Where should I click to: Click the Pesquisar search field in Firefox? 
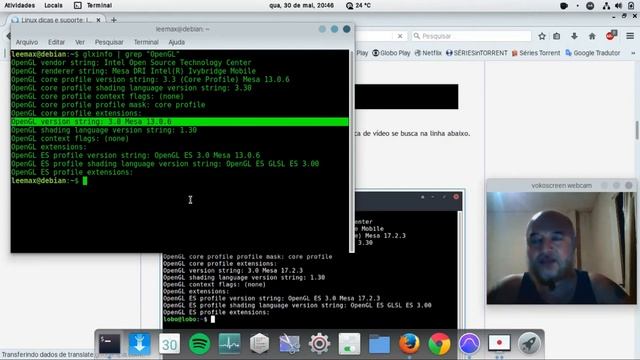coord(471,36)
